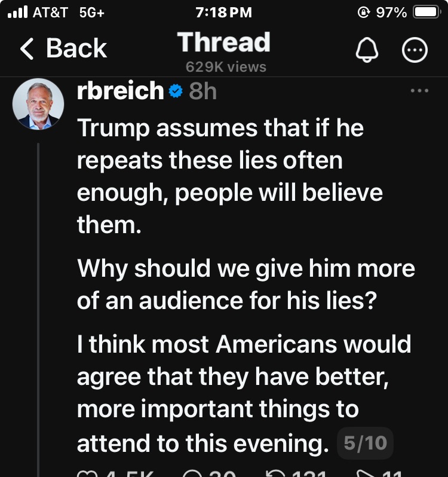Tap the 629K views counter
448x477 pixels.
[x=226, y=67]
